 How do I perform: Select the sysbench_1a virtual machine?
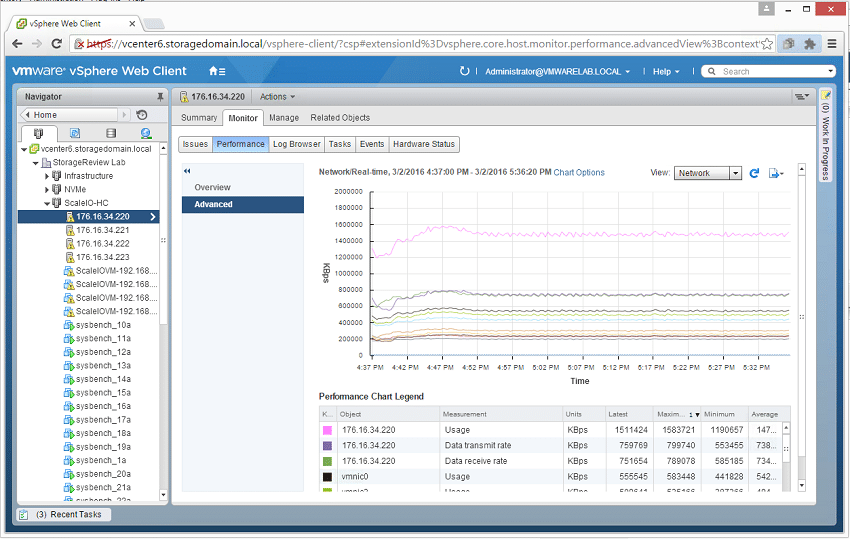click(101, 461)
